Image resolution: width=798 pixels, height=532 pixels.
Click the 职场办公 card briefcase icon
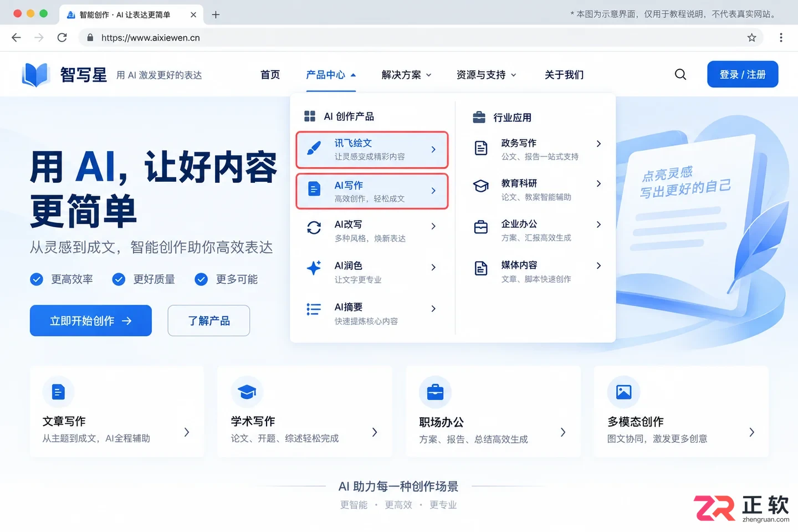click(x=435, y=392)
